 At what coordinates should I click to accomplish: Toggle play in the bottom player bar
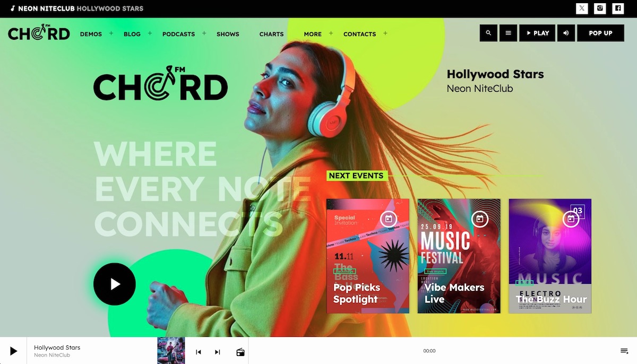coord(13,351)
